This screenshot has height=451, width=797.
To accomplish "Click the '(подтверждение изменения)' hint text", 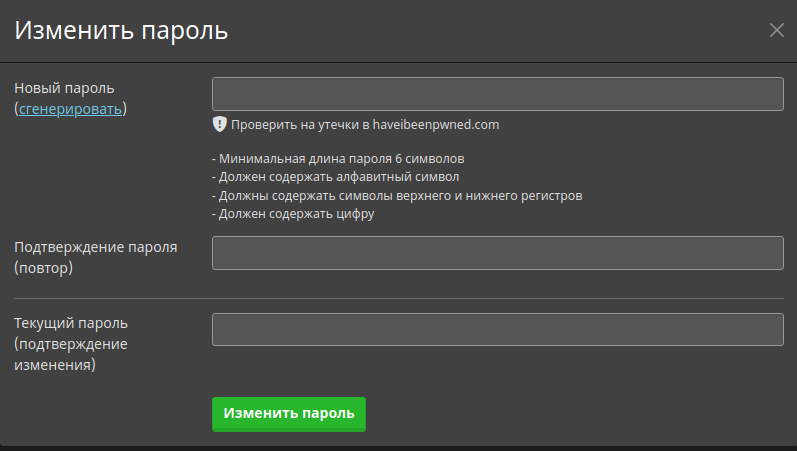I will [x=70, y=355].
